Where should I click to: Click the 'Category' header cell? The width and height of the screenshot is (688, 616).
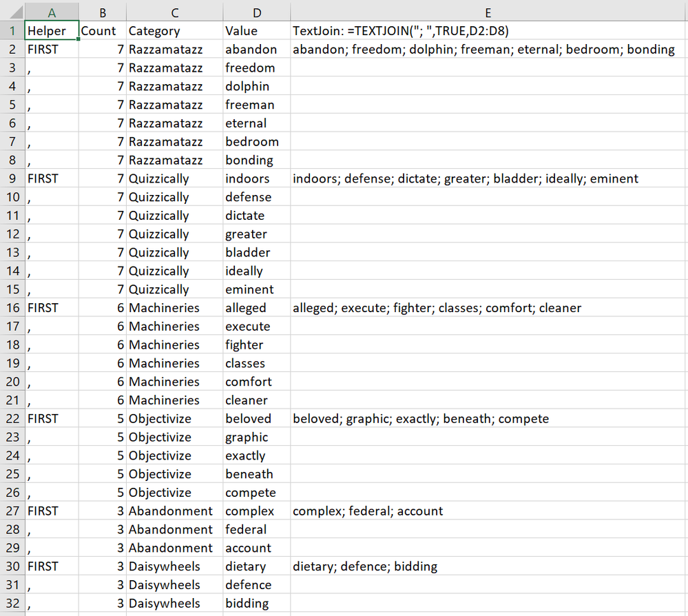(x=175, y=31)
